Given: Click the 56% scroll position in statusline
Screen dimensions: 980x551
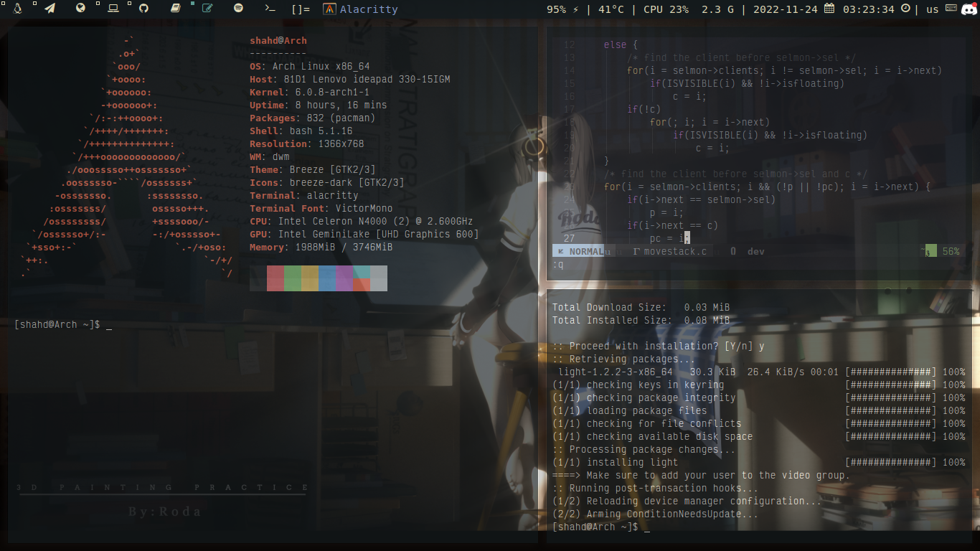Looking at the screenshot, I should 951,251.
